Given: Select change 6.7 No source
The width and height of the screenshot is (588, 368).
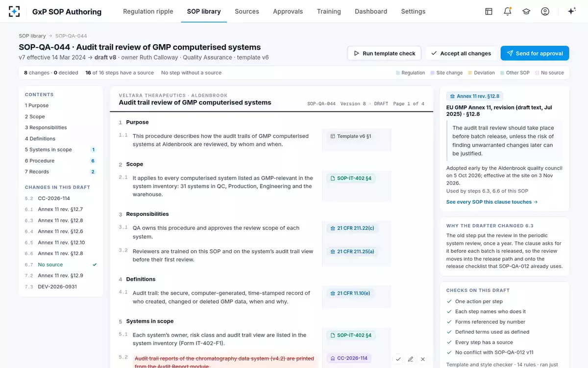Looking at the screenshot, I should pos(61,264).
